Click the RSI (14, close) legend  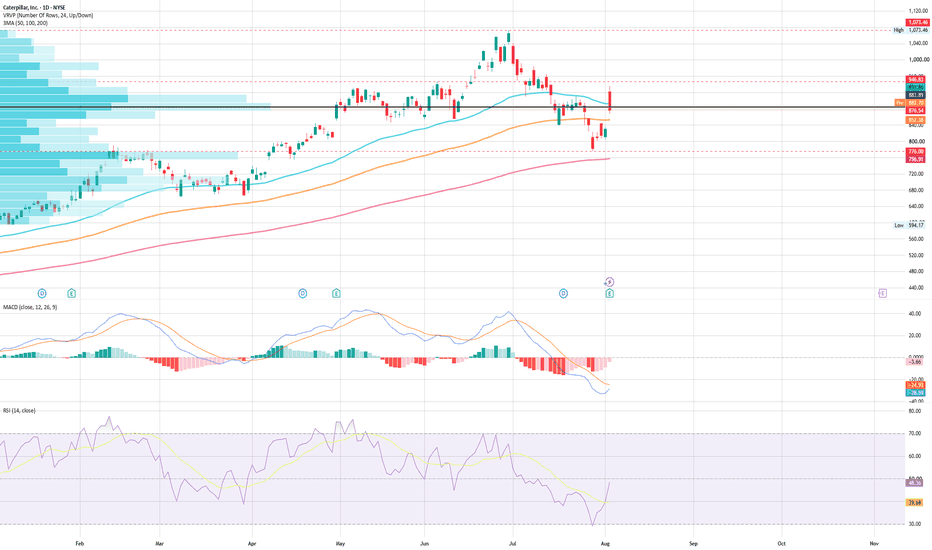(x=19, y=410)
